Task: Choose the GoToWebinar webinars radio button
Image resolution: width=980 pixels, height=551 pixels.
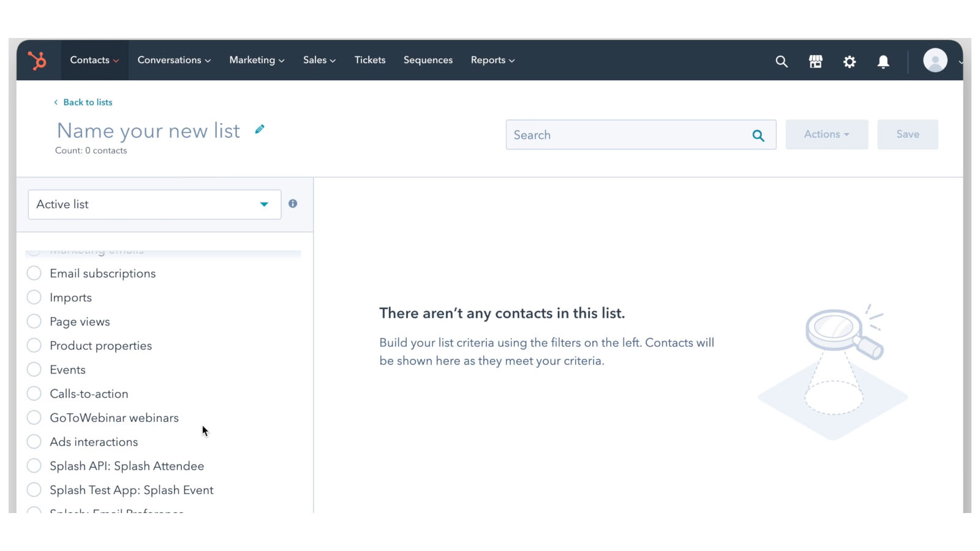Action: [x=34, y=418]
